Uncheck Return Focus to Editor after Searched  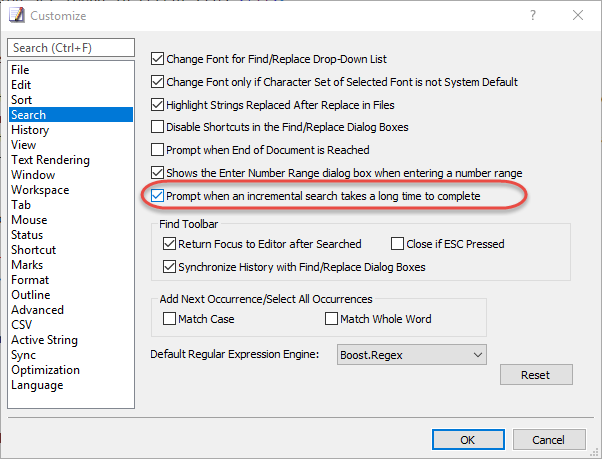169,244
